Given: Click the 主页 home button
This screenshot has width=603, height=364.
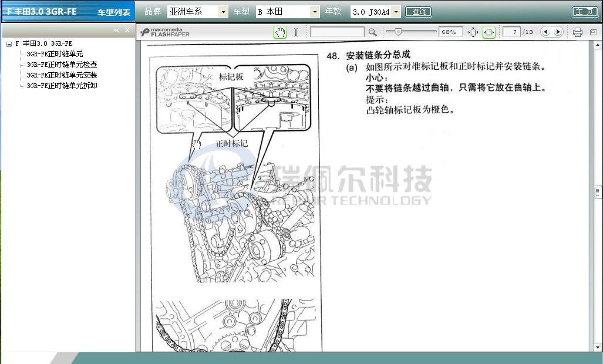Looking at the screenshot, I should tap(585, 12).
